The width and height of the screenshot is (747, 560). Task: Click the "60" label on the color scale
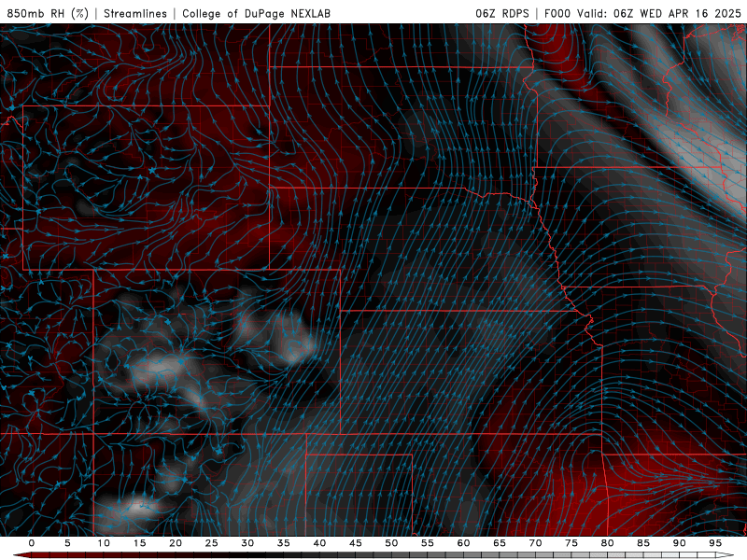pyautogui.click(x=463, y=543)
